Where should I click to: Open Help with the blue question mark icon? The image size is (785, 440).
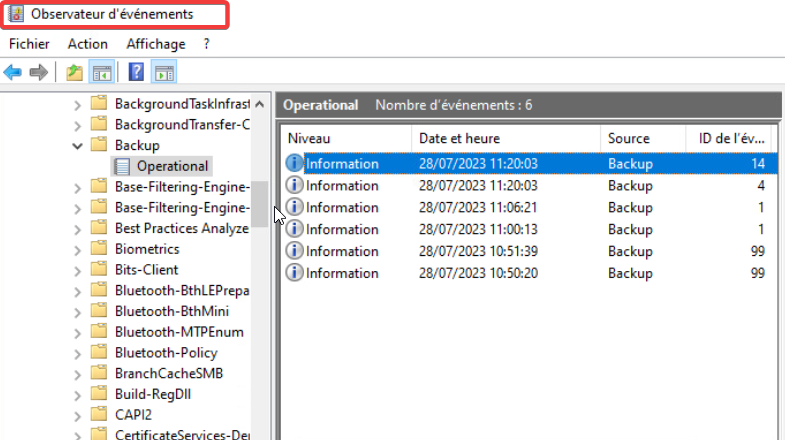[x=137, y=72]
